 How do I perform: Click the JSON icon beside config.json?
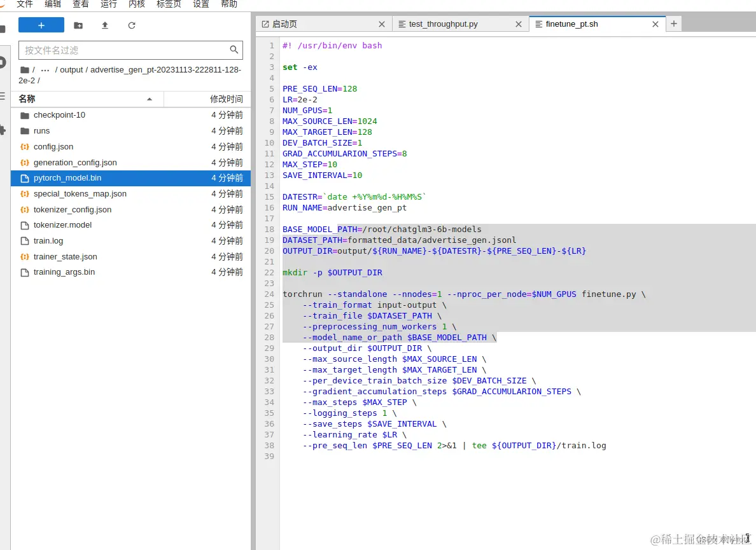(x=25, y=147)
